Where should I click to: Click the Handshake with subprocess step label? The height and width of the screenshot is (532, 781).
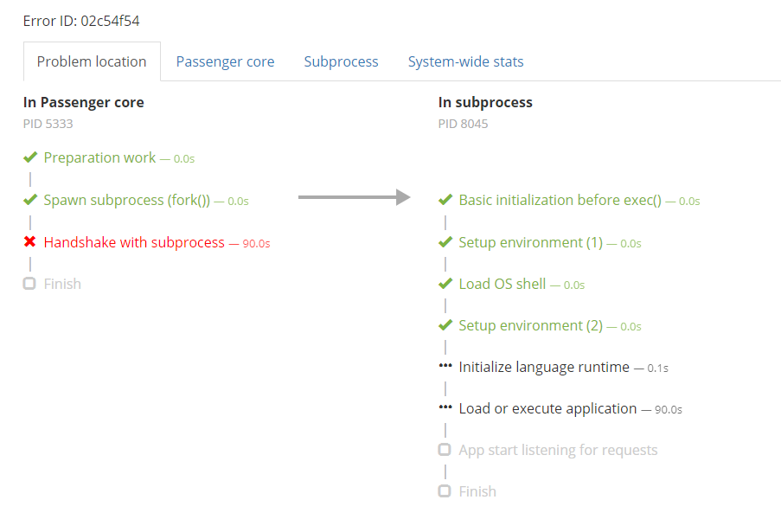[x=134, y=242]
